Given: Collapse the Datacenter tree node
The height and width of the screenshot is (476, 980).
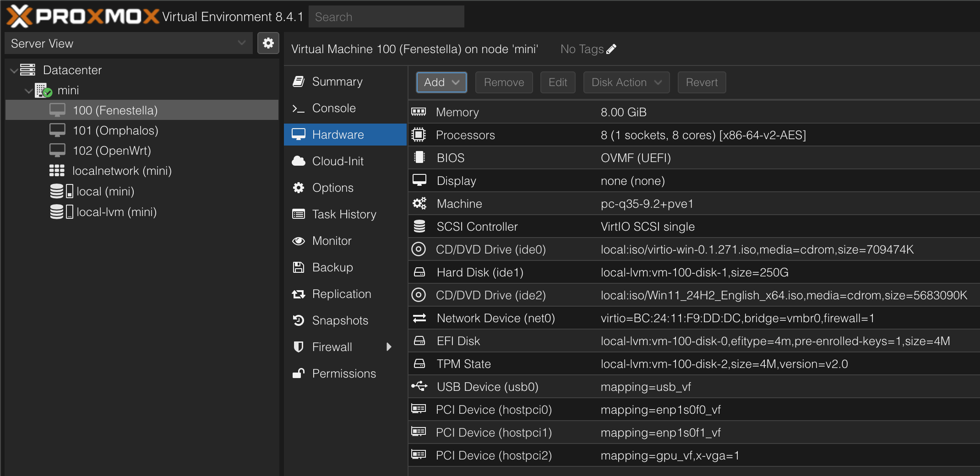Looking at the screenshot, I should (14, 70).
